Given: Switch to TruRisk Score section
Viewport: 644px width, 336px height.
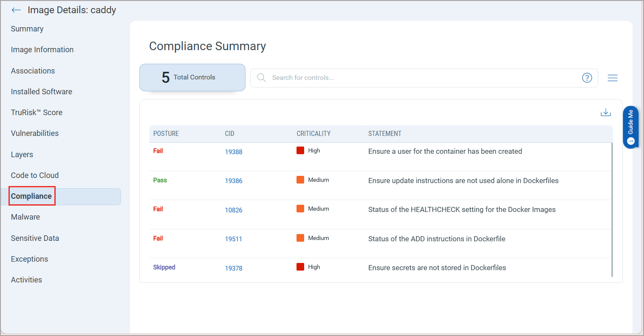Looking at the screenshot, I should [x=37, y=113].
